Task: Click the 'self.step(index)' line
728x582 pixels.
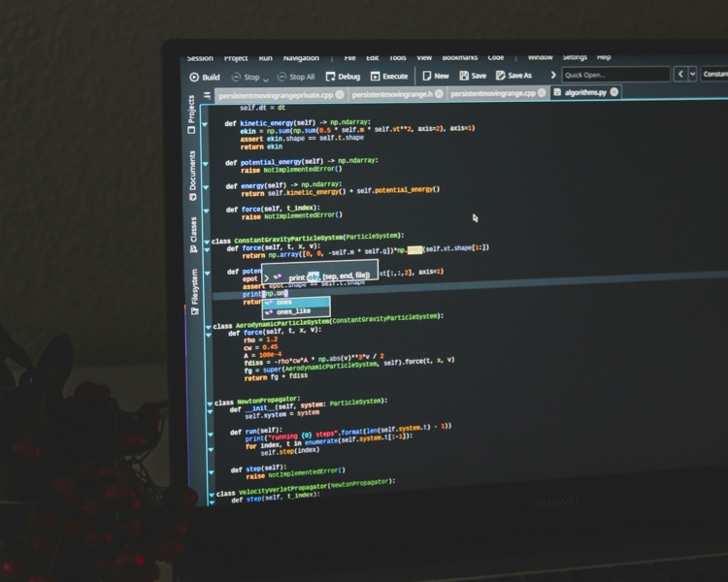Action: pyautogui.click(x=289, y=451)
